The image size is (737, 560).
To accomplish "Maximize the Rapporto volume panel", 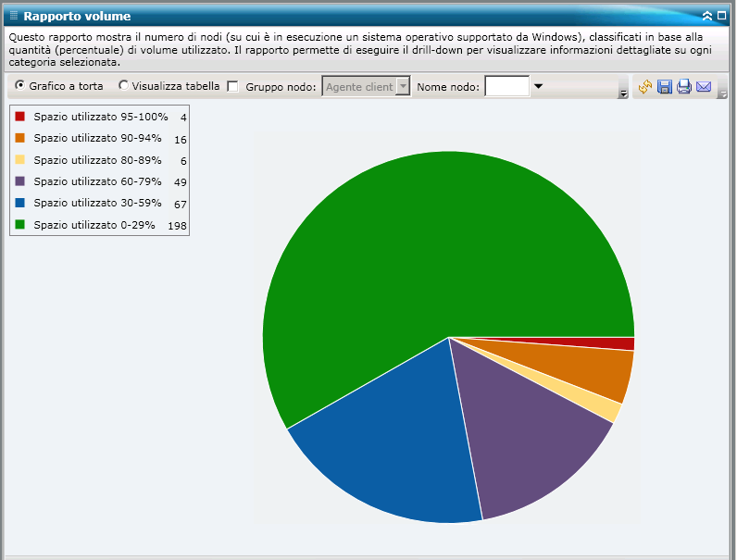I will [x=722, y=16].
